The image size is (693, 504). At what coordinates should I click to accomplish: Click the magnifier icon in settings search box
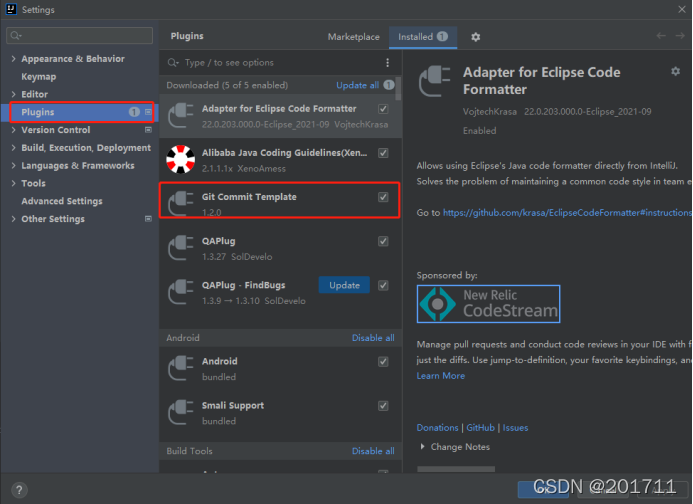pyautogui.click(x=16, y=35)
